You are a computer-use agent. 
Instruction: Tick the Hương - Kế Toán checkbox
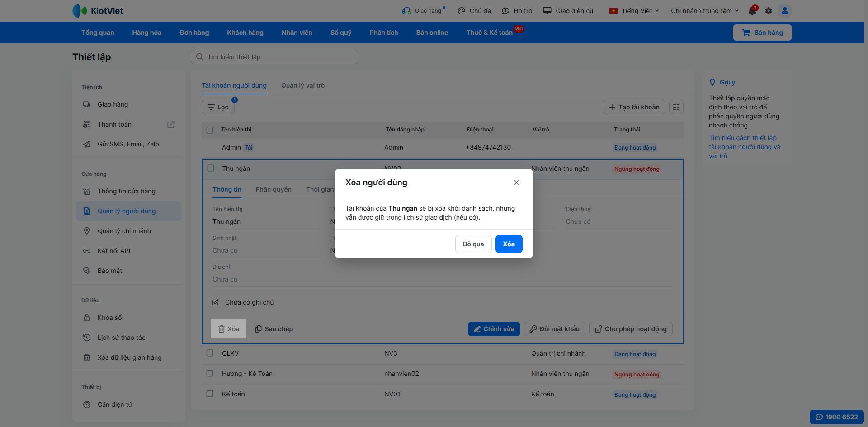(x=210, y=373)
